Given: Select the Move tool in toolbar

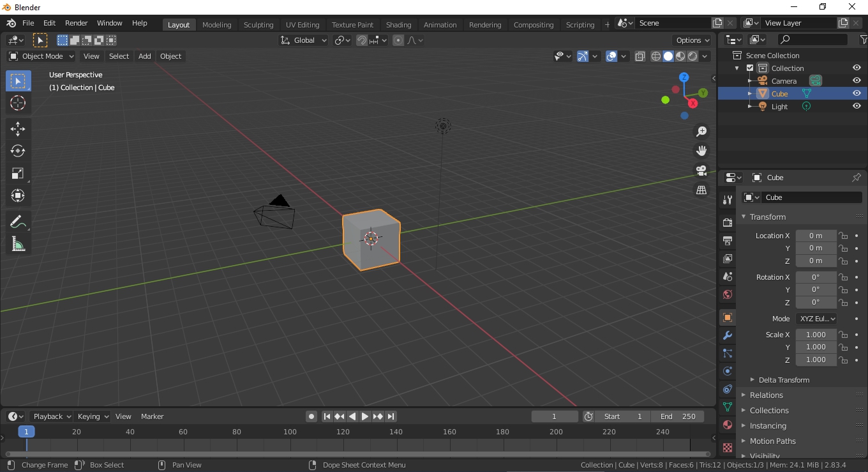Looking at the screenshot, I should tap(18, 128).
